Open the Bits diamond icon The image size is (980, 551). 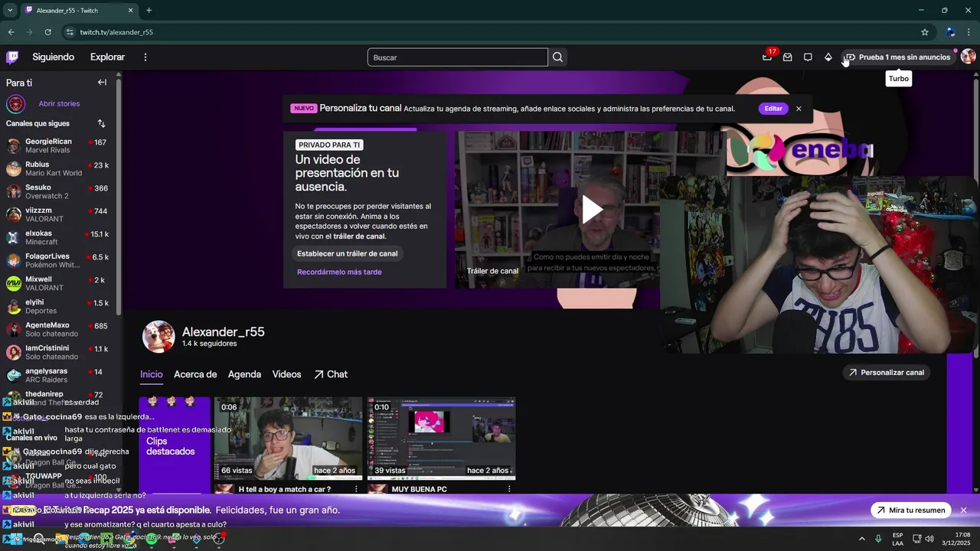(828, 57)
